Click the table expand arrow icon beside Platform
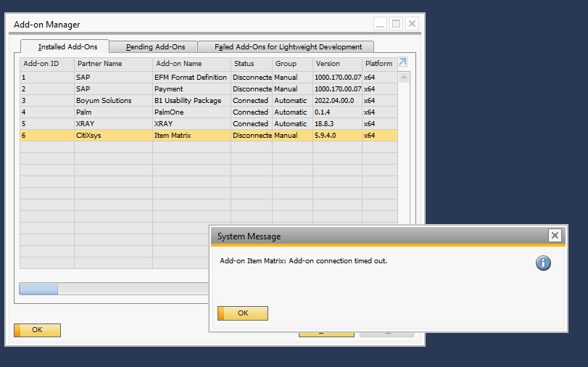 click(x=402, y=62)
